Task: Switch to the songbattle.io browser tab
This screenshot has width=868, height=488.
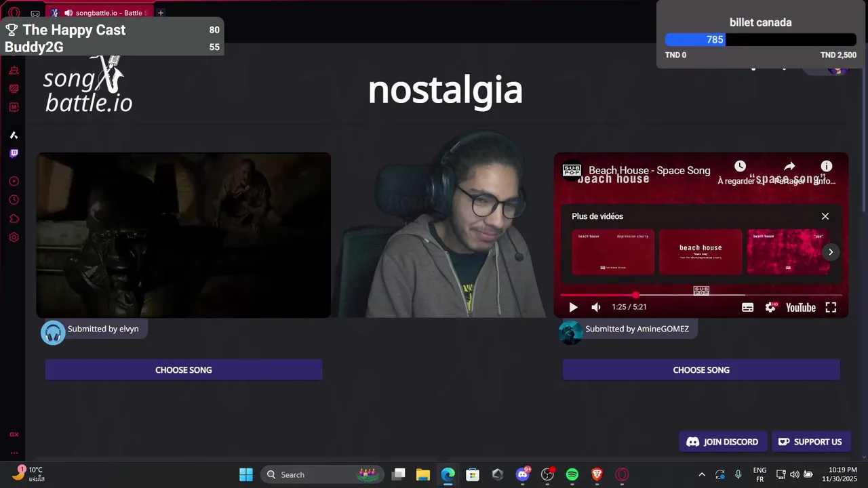Action: coord(100,13)
